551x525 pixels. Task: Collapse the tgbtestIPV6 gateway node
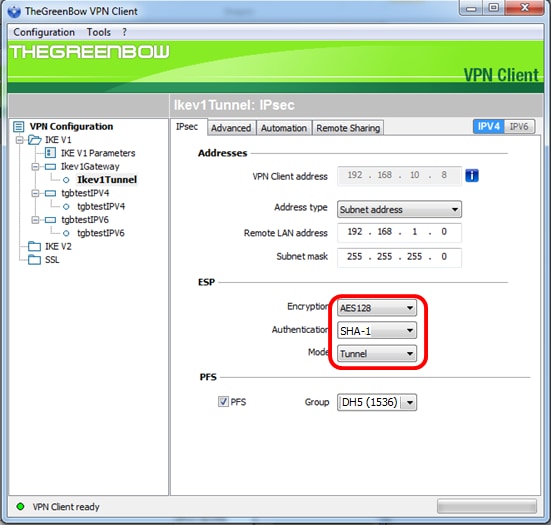pyautogui.click(x=35, y=220)
